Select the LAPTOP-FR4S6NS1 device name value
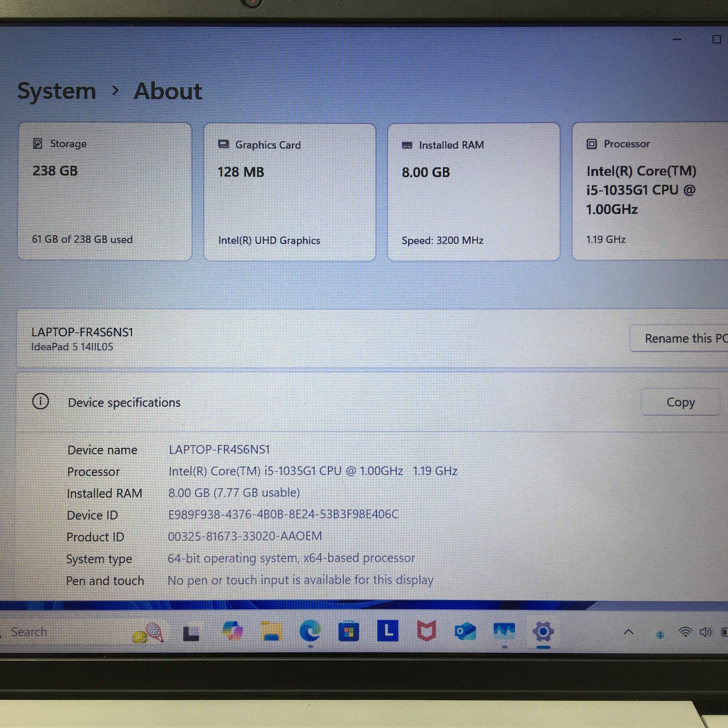The height and width of the screenshot is (728, 728). click(219, 450)
